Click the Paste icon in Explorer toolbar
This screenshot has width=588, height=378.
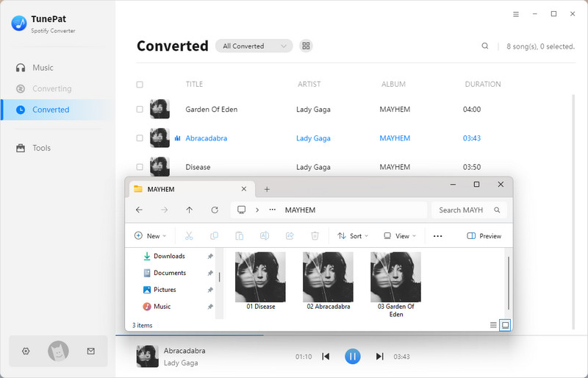pos(240,236)
